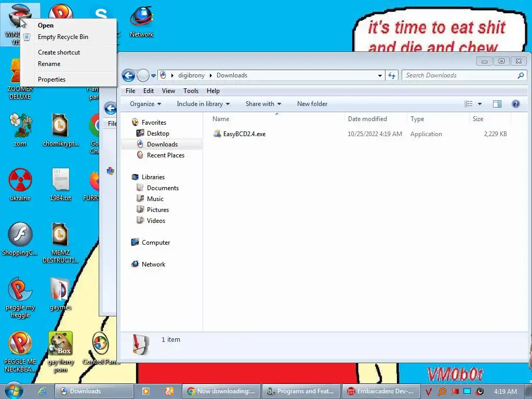532x399 pixels.
Task: Open Desktop under Favorites
Action: coord(158,134)
